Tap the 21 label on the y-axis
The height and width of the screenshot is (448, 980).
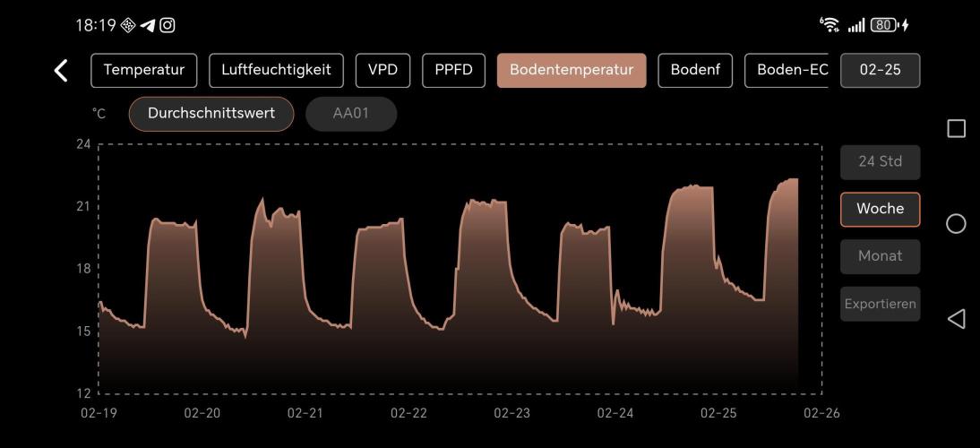(83, 207)
